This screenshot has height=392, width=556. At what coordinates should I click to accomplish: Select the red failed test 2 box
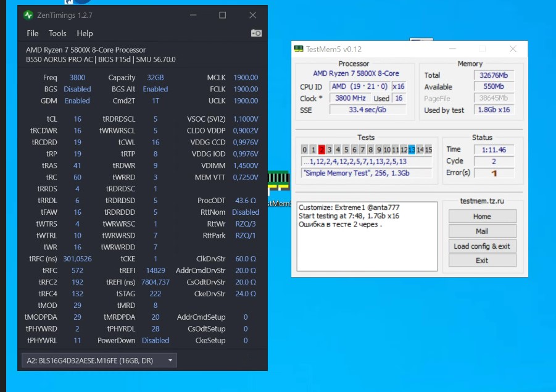click(x=322, y=150)
